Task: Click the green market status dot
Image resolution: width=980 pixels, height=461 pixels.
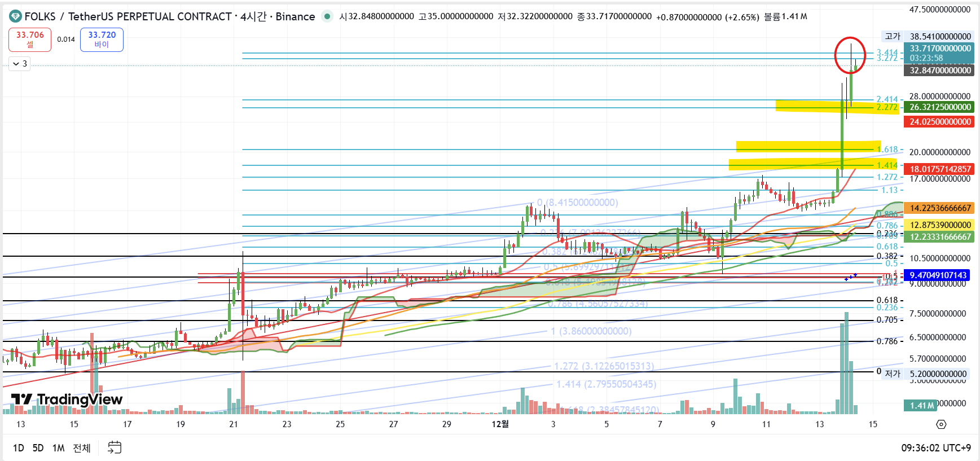Action: 327,16
